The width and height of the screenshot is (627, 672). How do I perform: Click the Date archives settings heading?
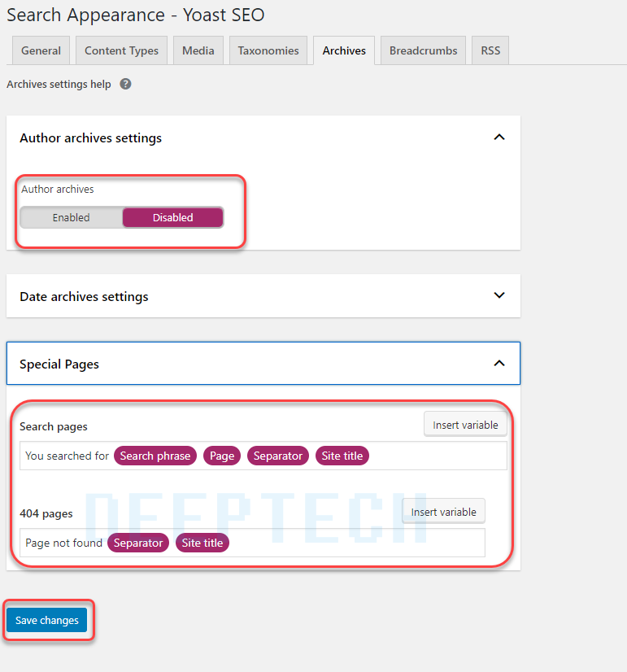[x=84, y=297]
